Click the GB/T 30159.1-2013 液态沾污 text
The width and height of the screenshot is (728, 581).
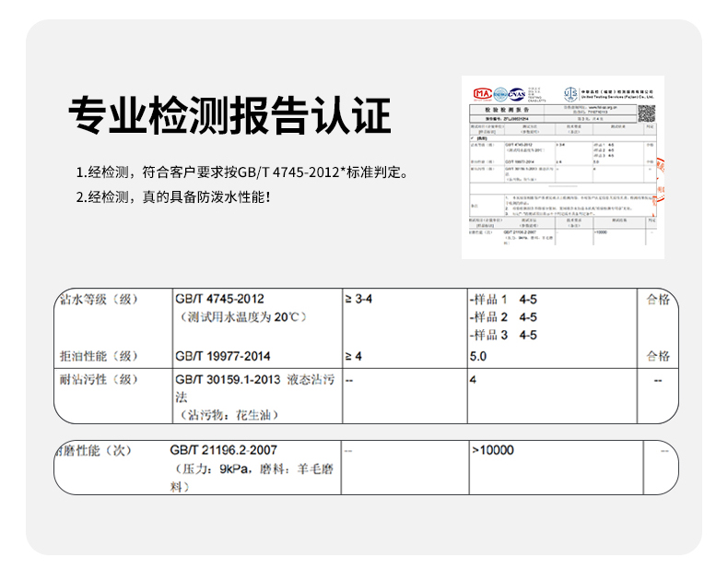(x=255, y=379)
